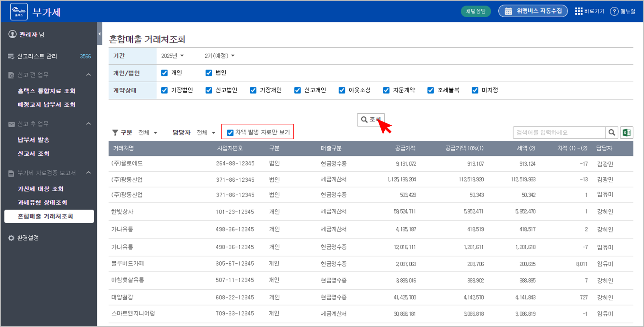
Task: Focus the 검색어를 입력하세요 search field
Action: (x=559, y=132)
